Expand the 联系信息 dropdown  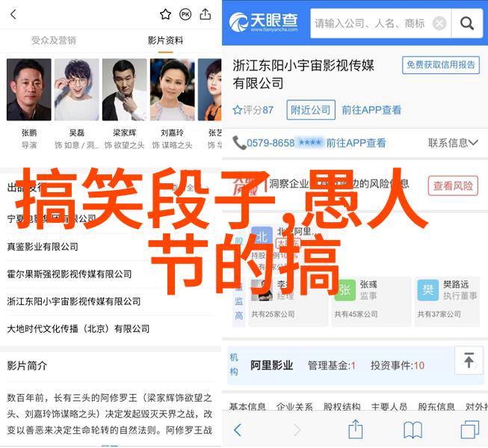point(453,143)
